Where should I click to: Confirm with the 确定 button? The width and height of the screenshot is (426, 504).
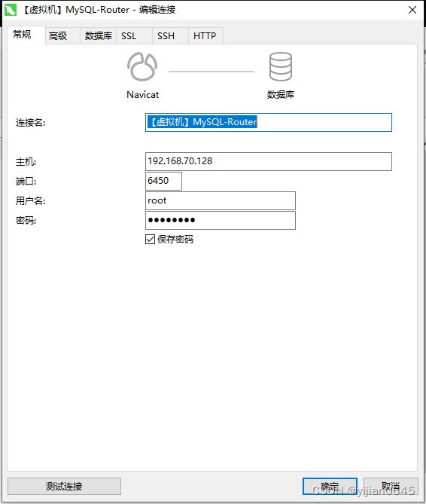330,486
